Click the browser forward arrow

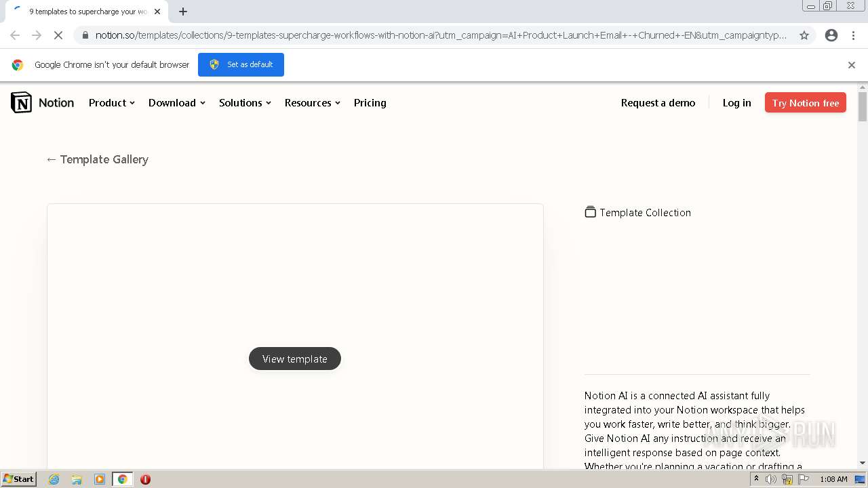[37, 35]
